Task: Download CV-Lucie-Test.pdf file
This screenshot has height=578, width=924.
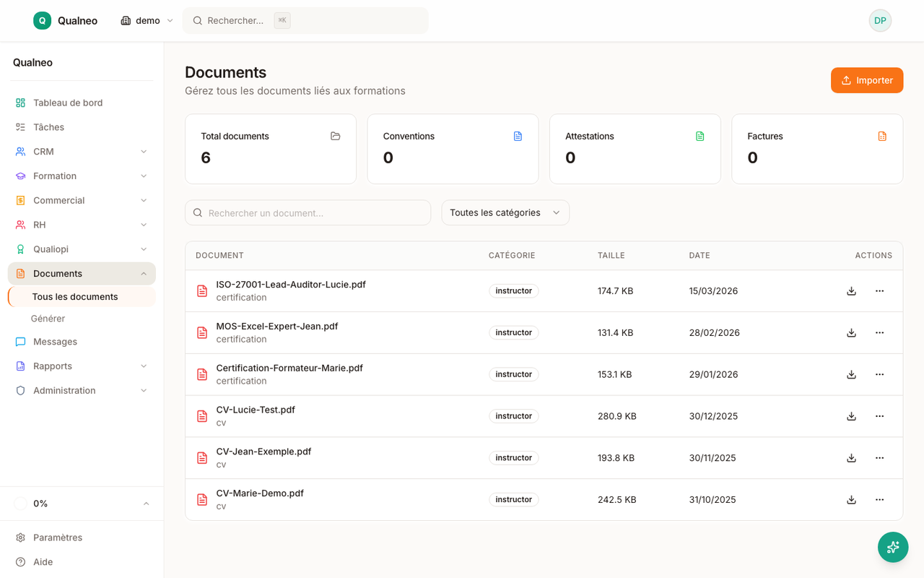Action: click(851, 416)
